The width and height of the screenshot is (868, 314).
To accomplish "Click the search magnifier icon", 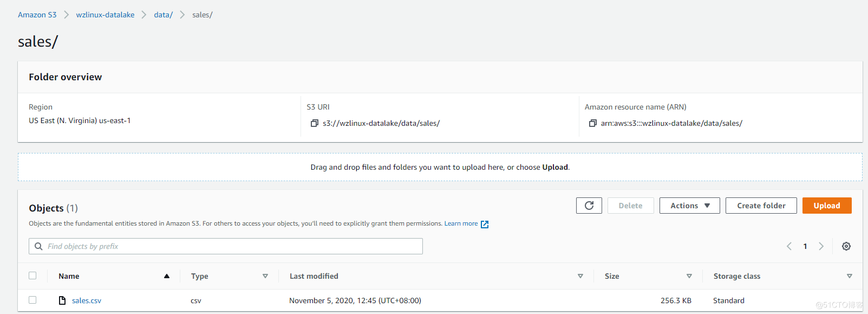I will (38, 246).
